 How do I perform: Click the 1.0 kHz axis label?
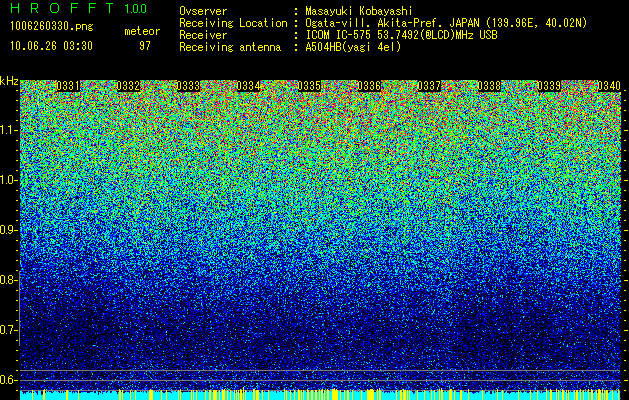pos(9,180)
